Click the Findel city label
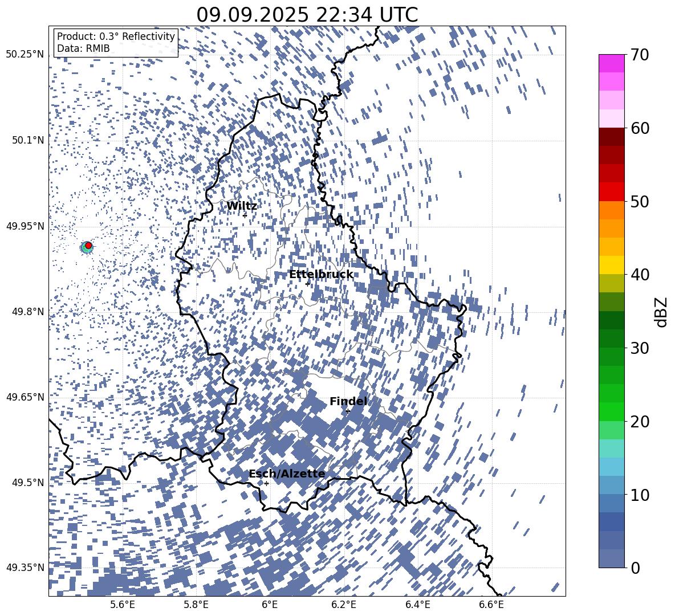The width and height of the screenshot is (675, 616). click(x=348, y=401)
